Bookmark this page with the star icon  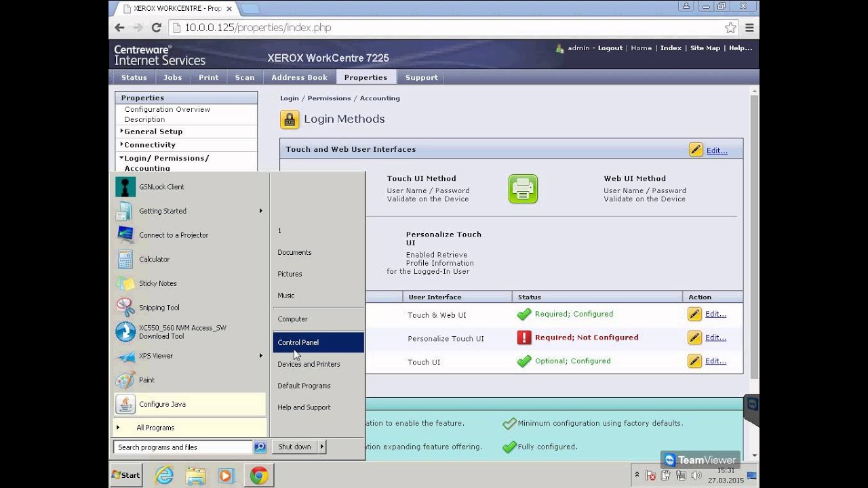point(730,28)
